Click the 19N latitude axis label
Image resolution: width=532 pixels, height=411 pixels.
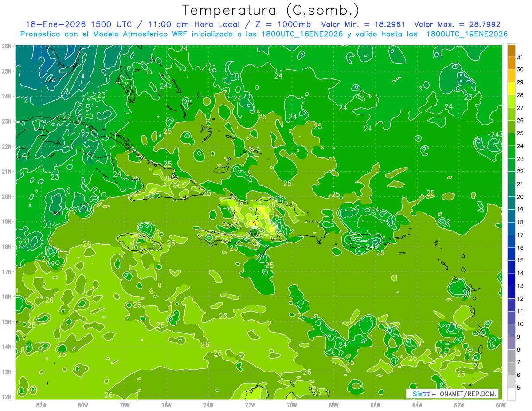click(6, 222)
